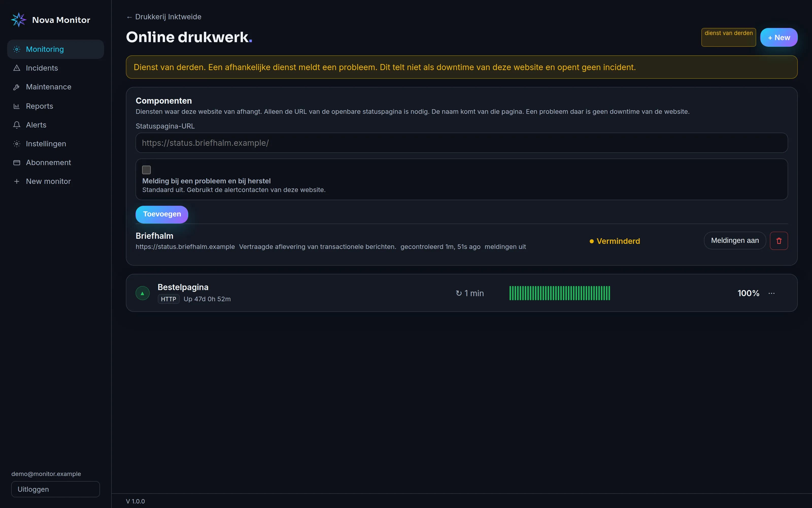Viewport: 812px width, 508px height.
Task: Click the dienst van derden badge
Action: pyautogui.click(x=729, y=37)
